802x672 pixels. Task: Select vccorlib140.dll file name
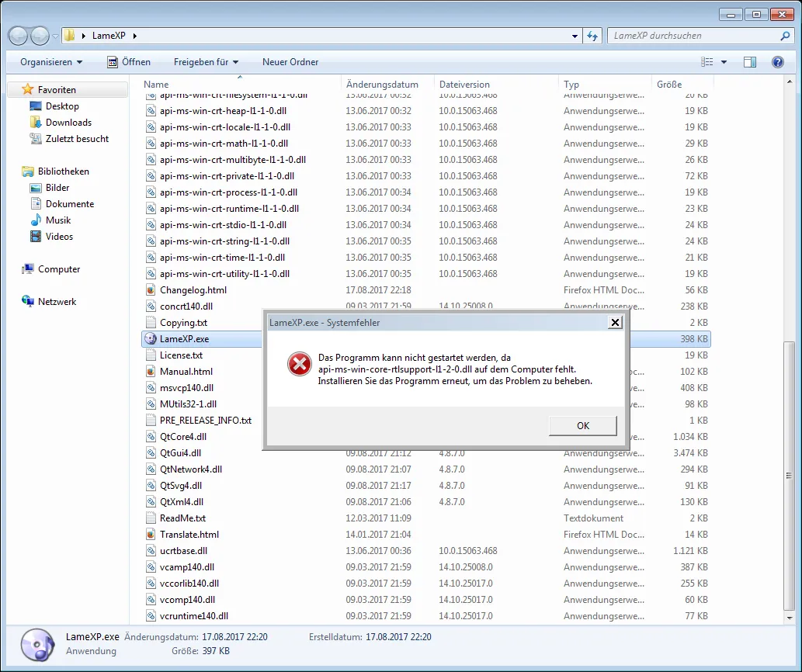pyautogui.click(x=189, y=583)
